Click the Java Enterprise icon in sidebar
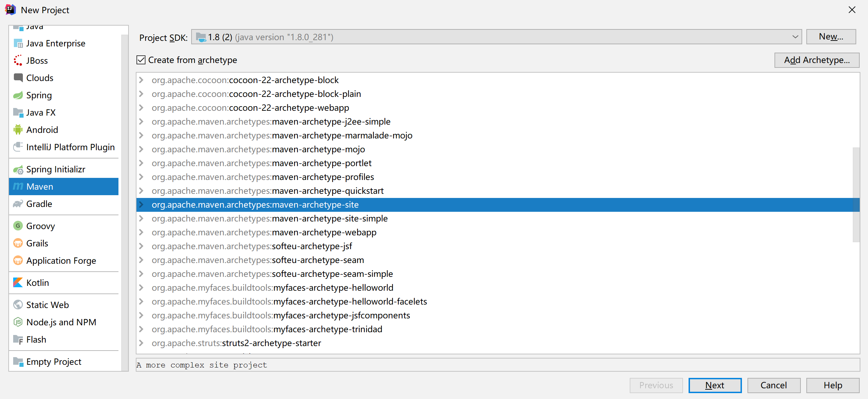 click(x=18, y=43)
